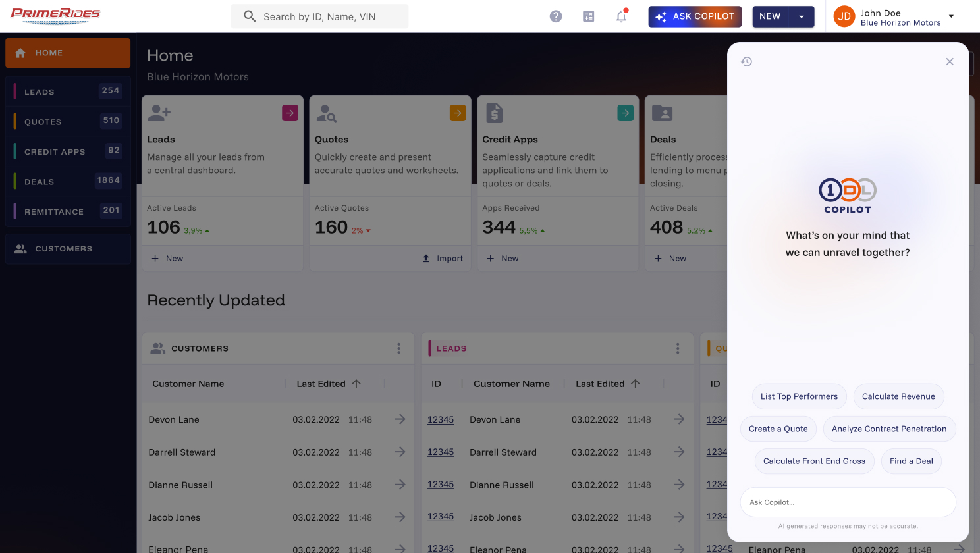Open Darrell Steward customer row arrow
Viewport: 980px width, 553px height.
coord(400,452)
